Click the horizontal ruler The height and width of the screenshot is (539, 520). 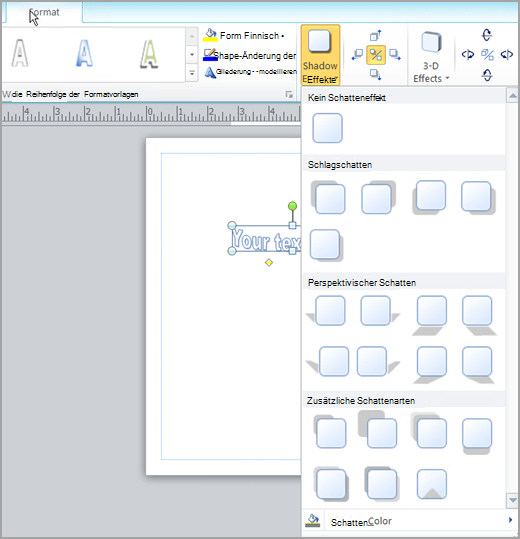151,113
